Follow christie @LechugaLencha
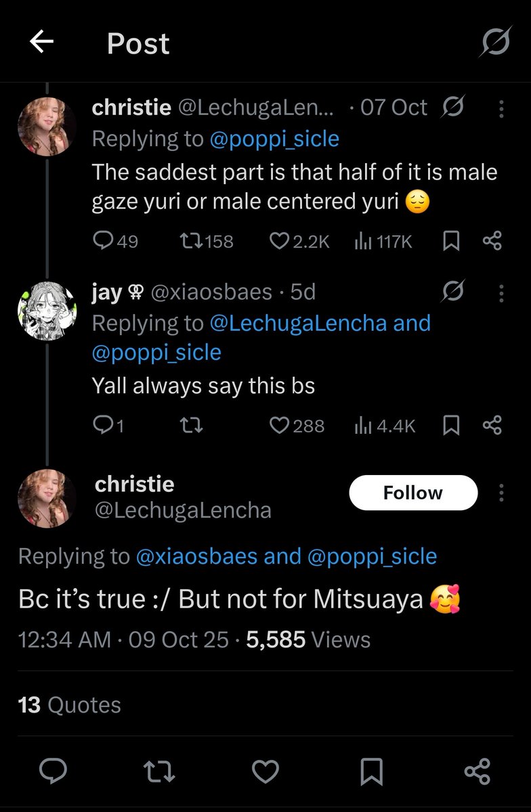 point(413,493)
